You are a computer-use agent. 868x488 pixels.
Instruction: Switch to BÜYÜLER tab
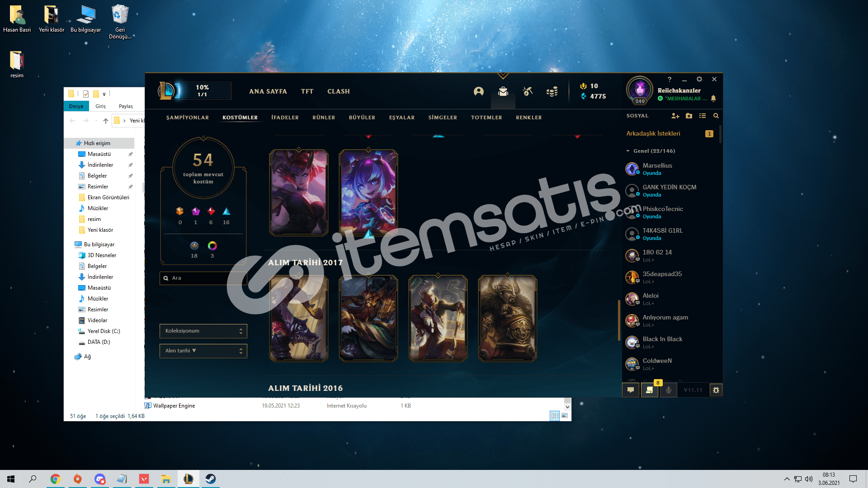click(x=362, y=117)
